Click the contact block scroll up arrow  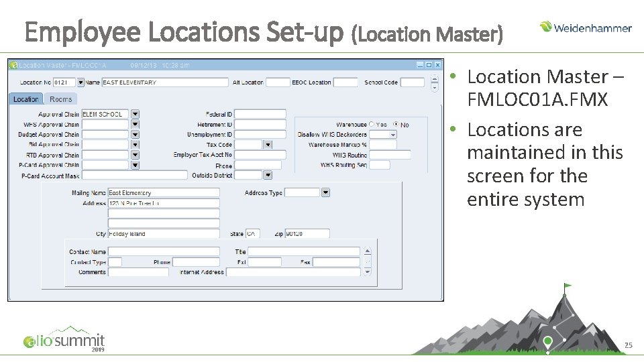tap(367, 251)
